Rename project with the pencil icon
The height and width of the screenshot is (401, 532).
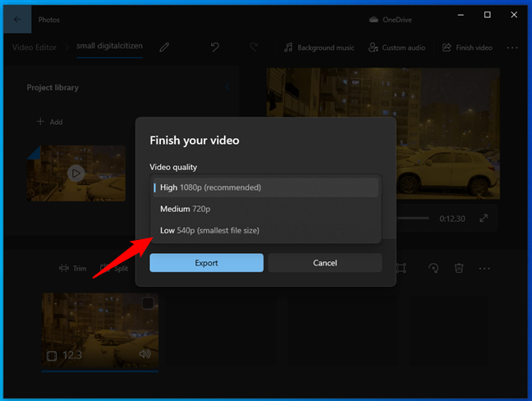pos(164,47)
